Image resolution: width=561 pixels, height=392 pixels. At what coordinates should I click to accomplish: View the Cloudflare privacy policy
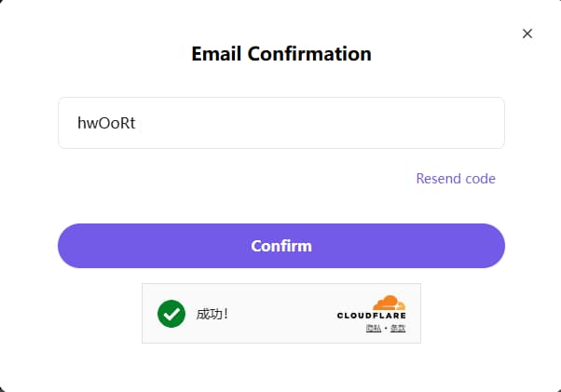pos(373,329)
